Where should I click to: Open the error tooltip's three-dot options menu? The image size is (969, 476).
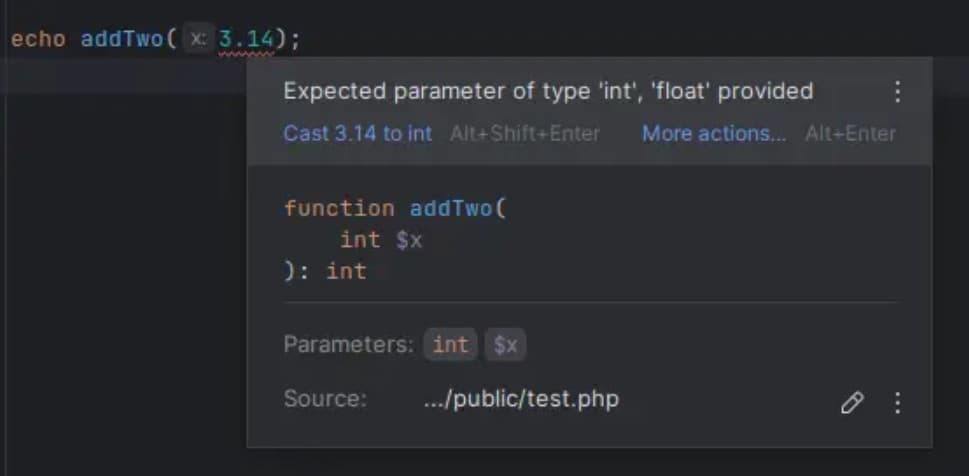point(897,92)
